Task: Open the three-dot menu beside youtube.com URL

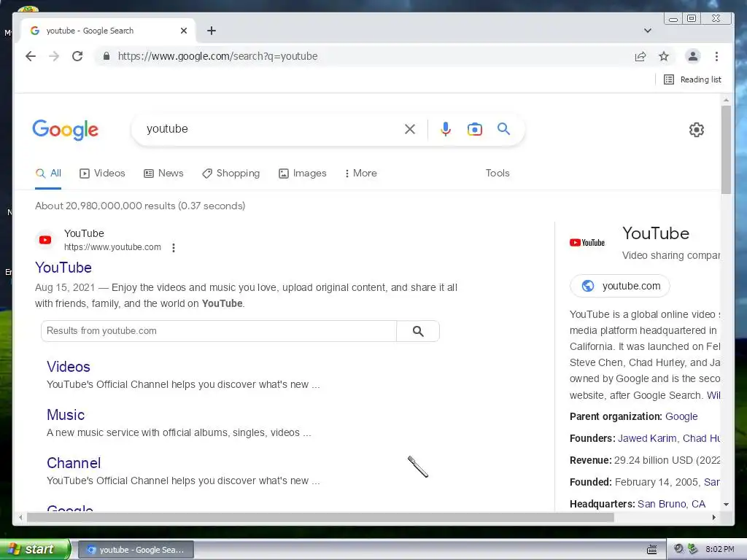Action: click(x=174, y=248)
